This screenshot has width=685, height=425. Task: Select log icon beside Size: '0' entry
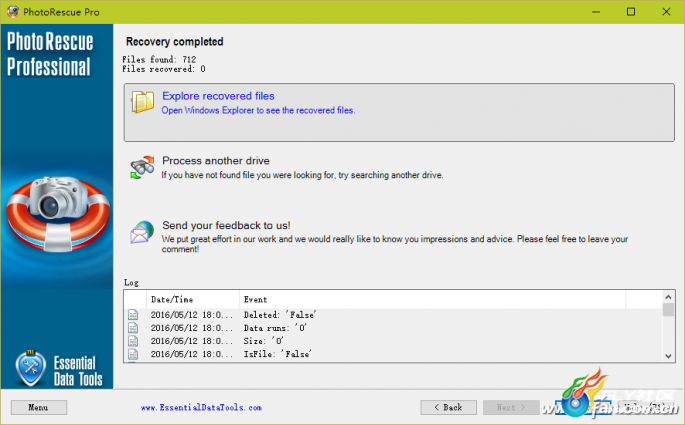click(x=133, y=341)
